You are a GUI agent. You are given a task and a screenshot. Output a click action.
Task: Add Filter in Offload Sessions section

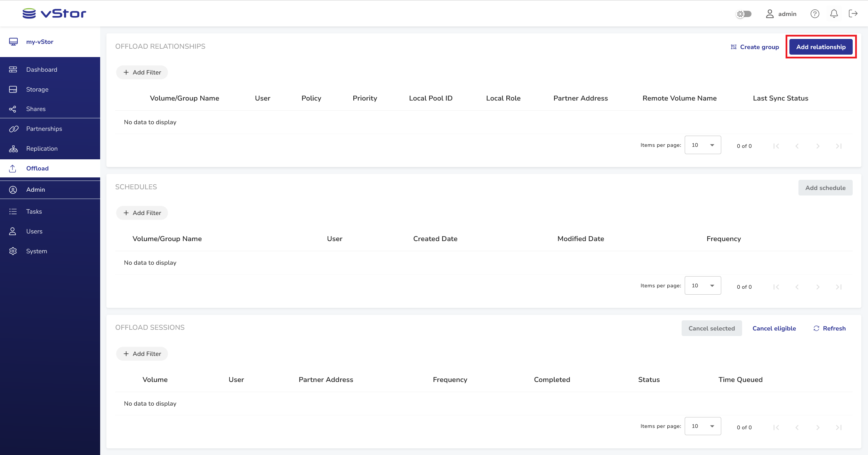[x=142, y=354]
